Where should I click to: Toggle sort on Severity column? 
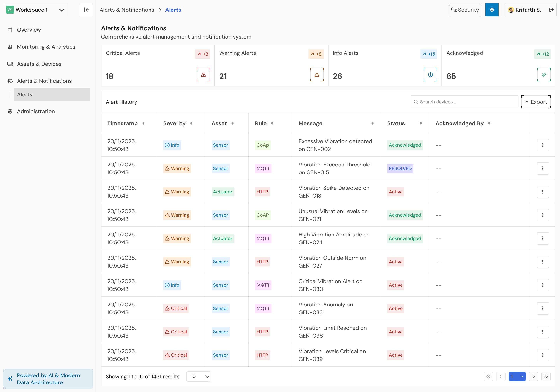pos(191,123)
